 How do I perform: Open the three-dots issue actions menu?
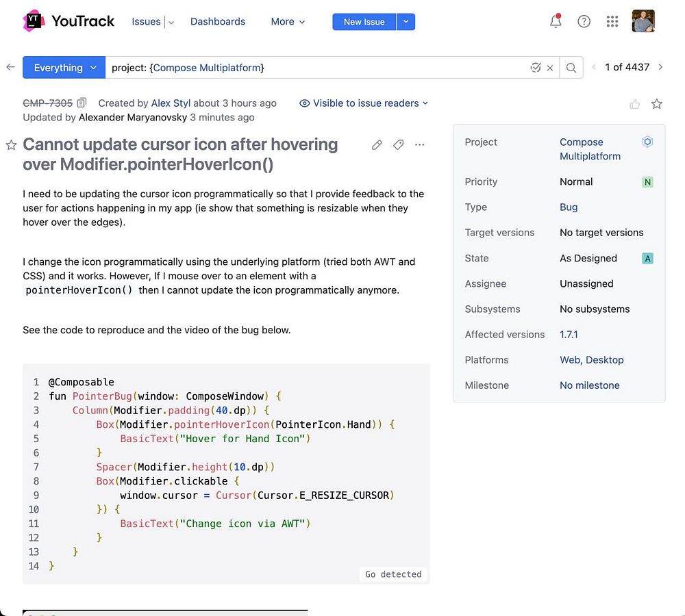pyautogui.click(x=419, y=145)
